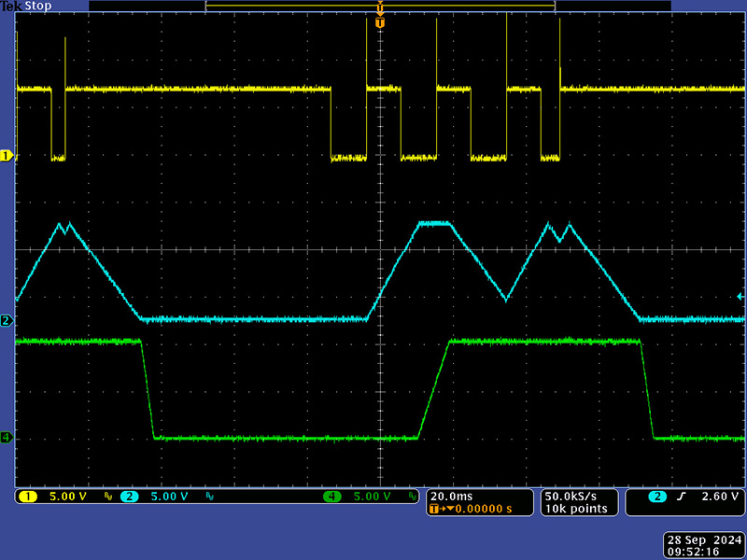The width and height of the screenshot is (747, 560).
Task: Click the trigger level arrow on right edge
Action: [740, 296]
